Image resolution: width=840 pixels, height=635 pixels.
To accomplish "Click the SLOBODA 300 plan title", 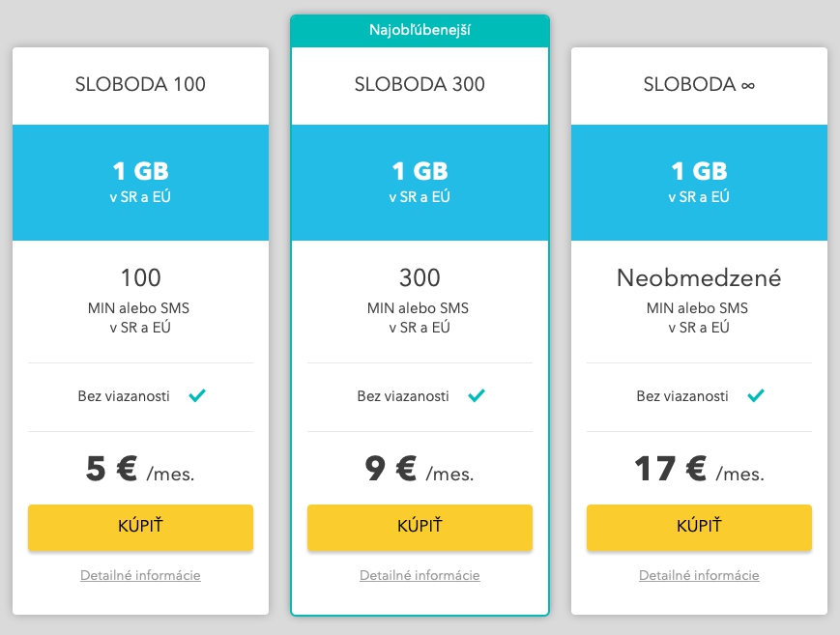I will tap(420, 84).
